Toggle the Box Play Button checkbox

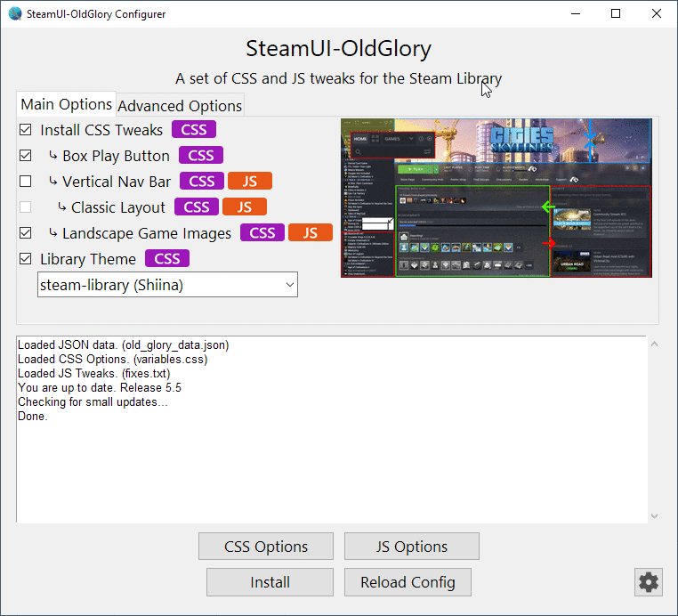26,155
